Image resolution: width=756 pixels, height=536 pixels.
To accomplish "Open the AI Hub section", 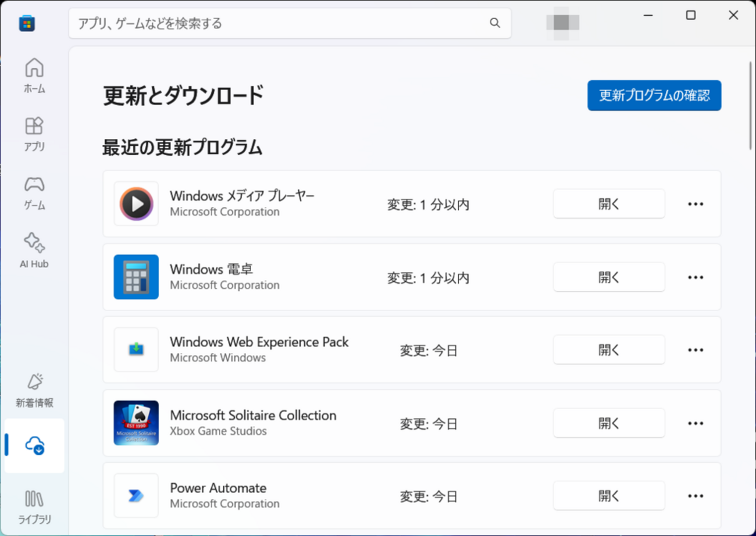I will (x=34, y=250).
